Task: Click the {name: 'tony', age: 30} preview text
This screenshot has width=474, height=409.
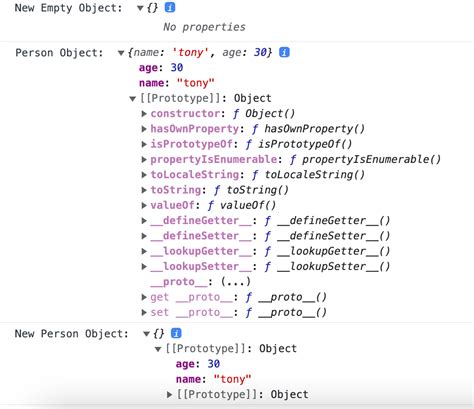Action: (200, 53)
